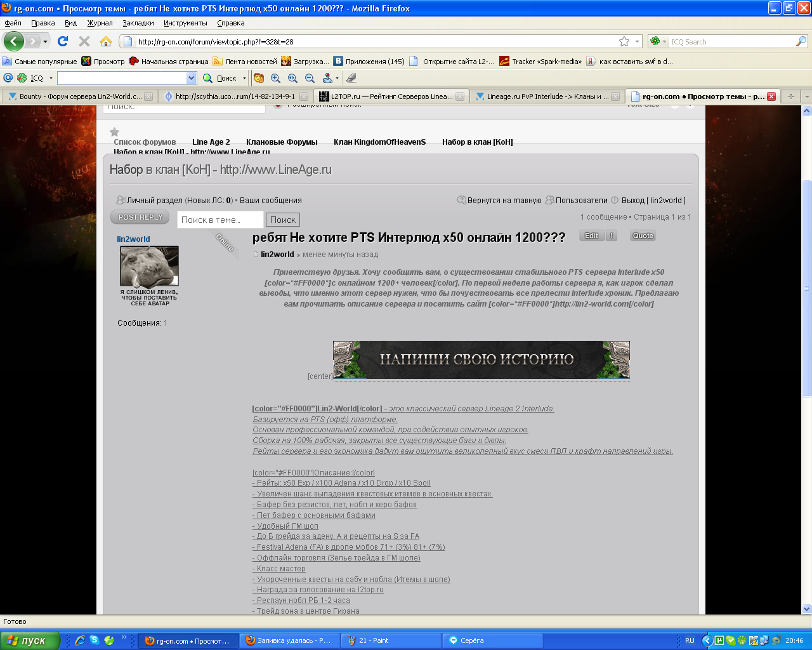
Task: Open the Журнал menu
Action: pyautogui.click(x=100, y=23)
